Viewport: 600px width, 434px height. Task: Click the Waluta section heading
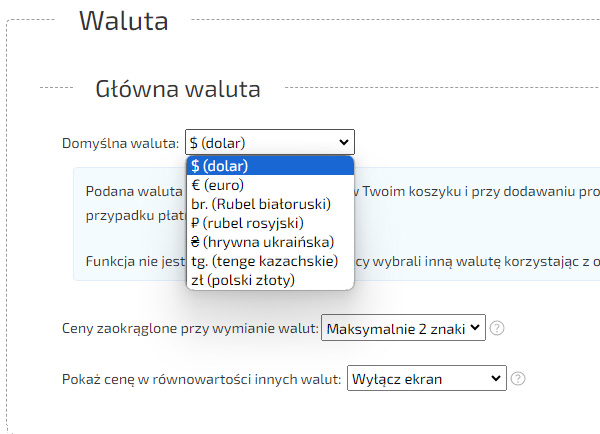pyautogui.click(x=123, y=21)
